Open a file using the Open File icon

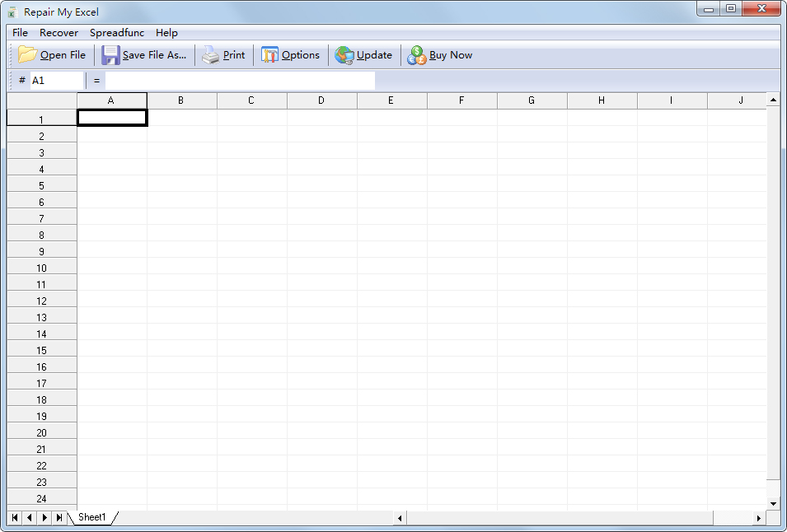(27, 54)
